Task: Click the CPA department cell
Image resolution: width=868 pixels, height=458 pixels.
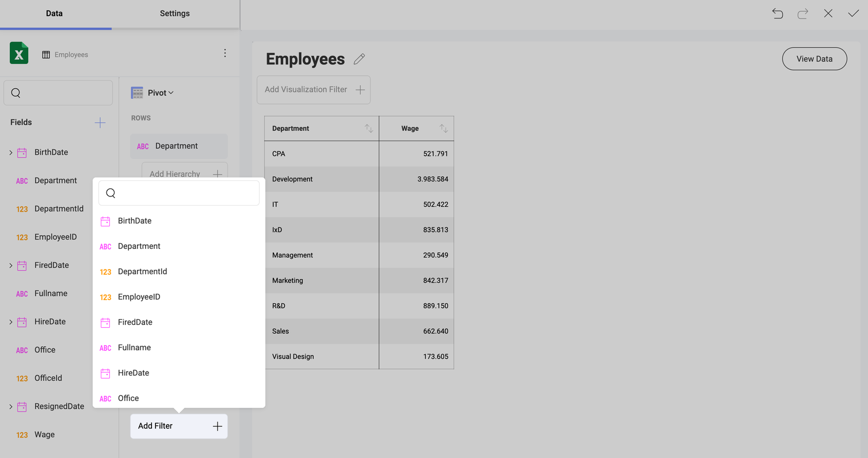Action: pos(322,154)
